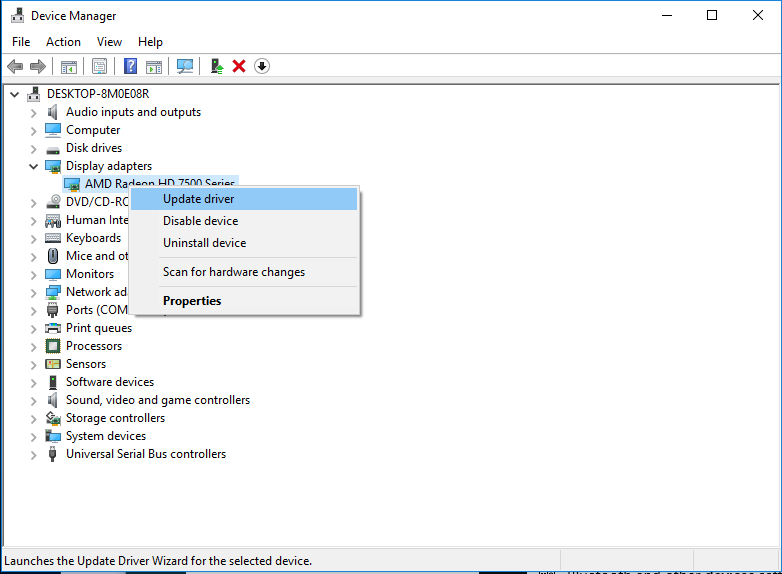The image size is (782, 574).
Task: Expand the Computer category chevron
Action: 33,131
